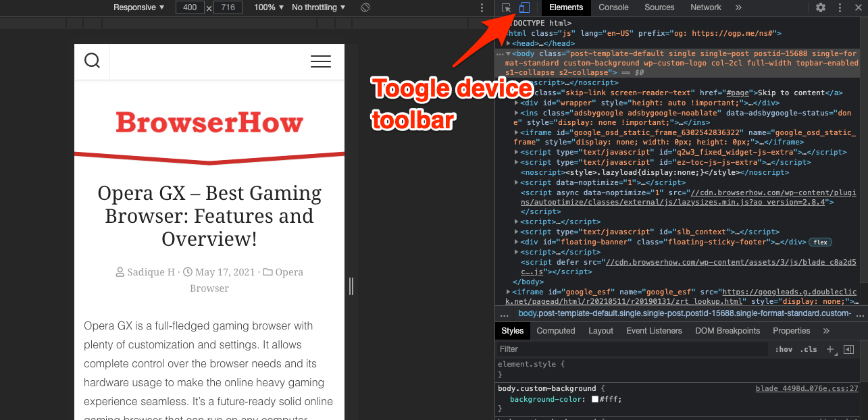The image size is (868, 420).
Task: Add new style rule with plus icon
Action: (830, 349)
